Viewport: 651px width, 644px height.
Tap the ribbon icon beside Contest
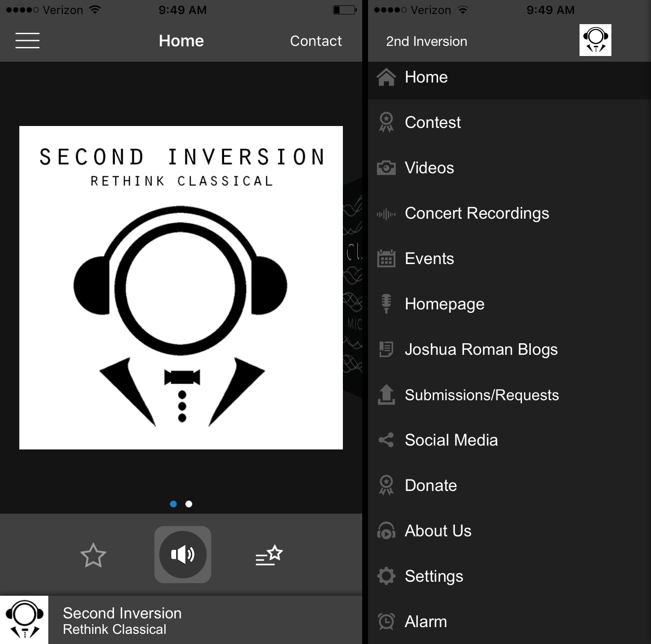[x=386, y=123]
